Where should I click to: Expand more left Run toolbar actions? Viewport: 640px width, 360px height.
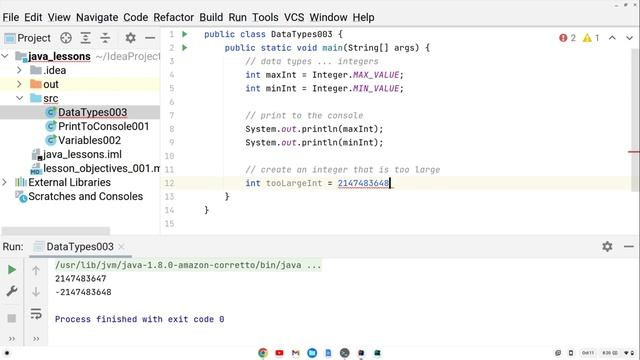click(x=12, y=339)
